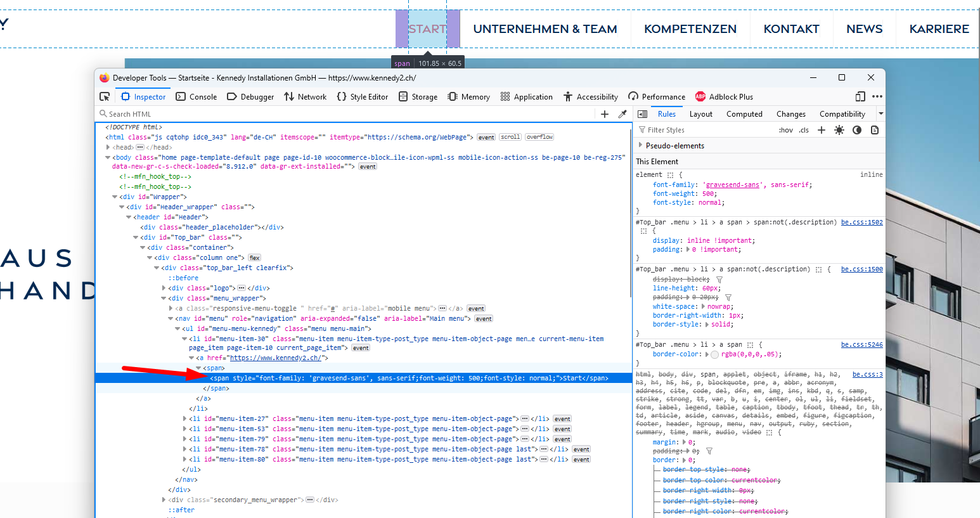Image resolution: width=980 pixels, height=518 pixels.
Task: Expand the padding: 0 !important shorthand
Action: (x=689, y=250)
